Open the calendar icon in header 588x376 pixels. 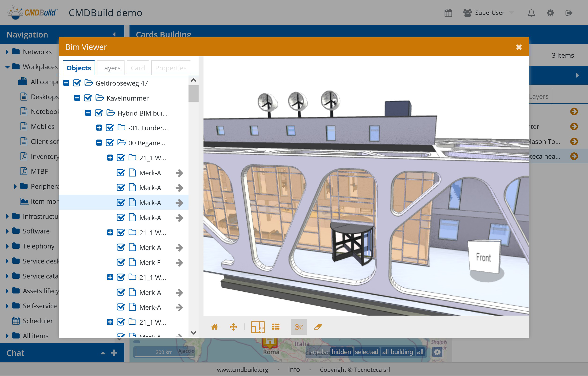click(x=448, y=13)
